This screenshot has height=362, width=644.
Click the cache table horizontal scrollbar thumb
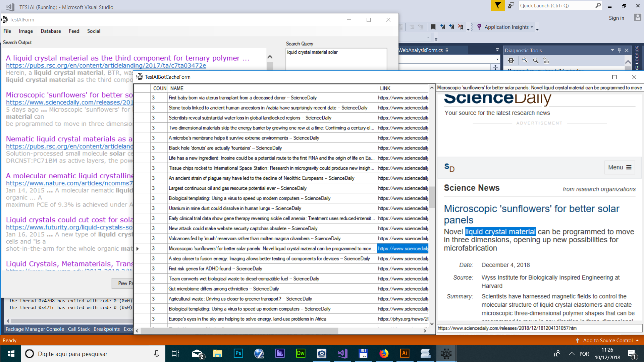pyautogui.click(x=239, y=331)
